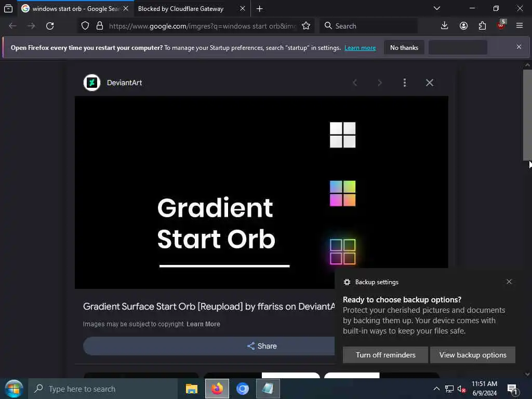Open network status tray icon
This screenshot has height=399, width=532.
click(x=449, y=389)
